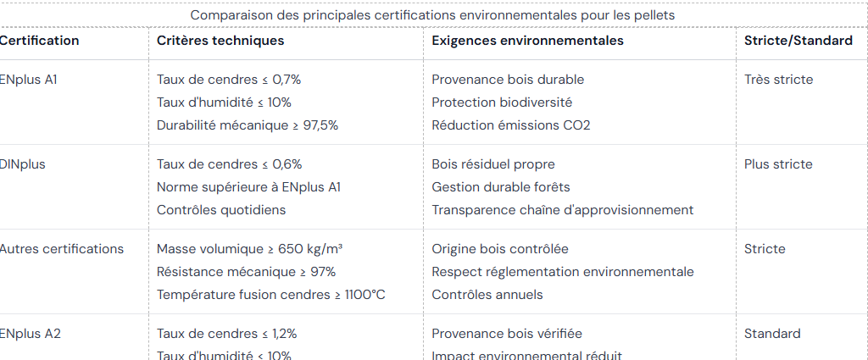Viewport: 868px width, 360px height.
Task: Click "Provenance bois vérifiée" text
Action: pyautogui.click(x=507, y=334)
